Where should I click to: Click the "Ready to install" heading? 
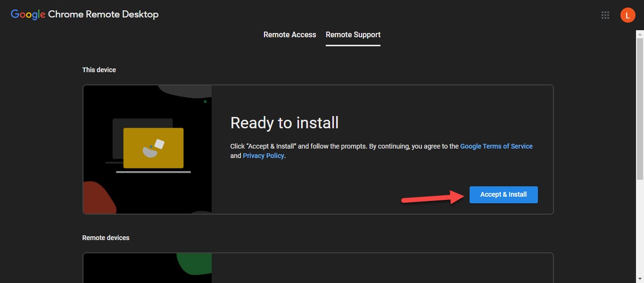(284, 123)
